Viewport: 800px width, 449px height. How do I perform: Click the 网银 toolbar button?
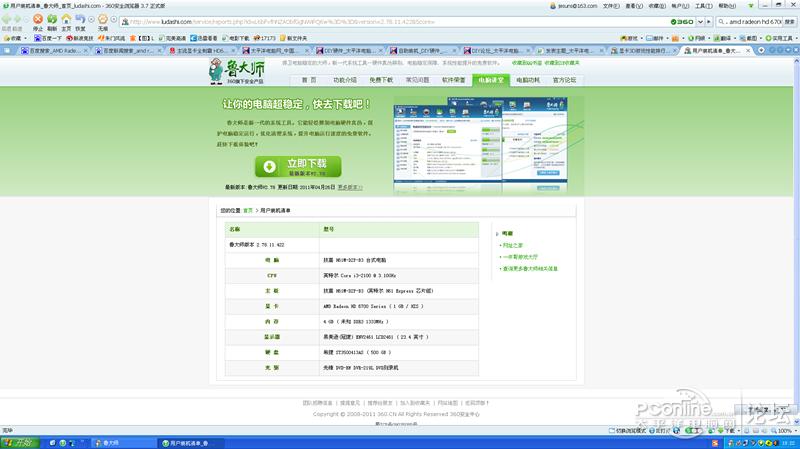pos(698,38)
